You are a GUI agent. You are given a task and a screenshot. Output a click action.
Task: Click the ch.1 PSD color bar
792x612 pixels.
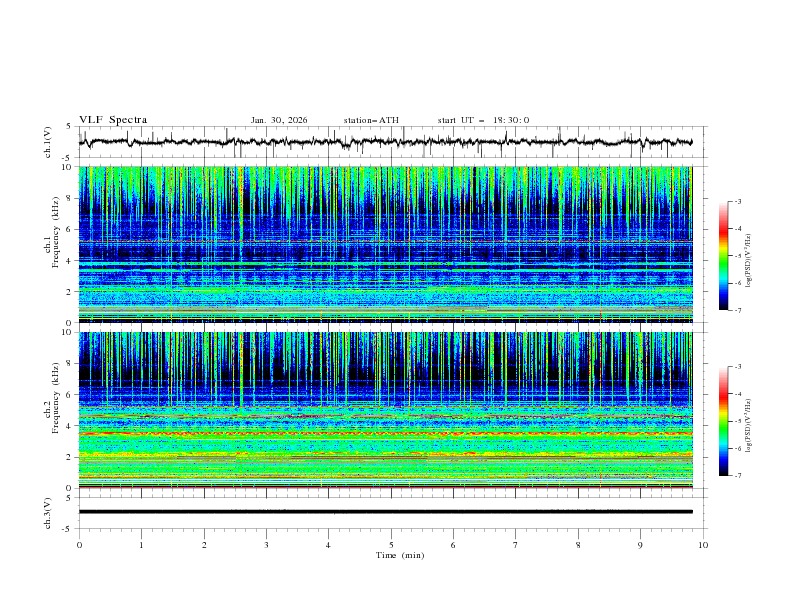pyautogui.click(x=724, y=256)
